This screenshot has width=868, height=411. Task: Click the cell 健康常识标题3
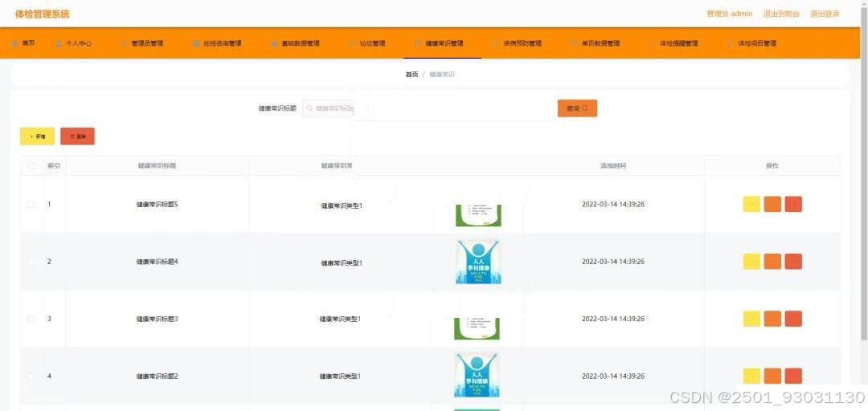click(x=158, y=319)
